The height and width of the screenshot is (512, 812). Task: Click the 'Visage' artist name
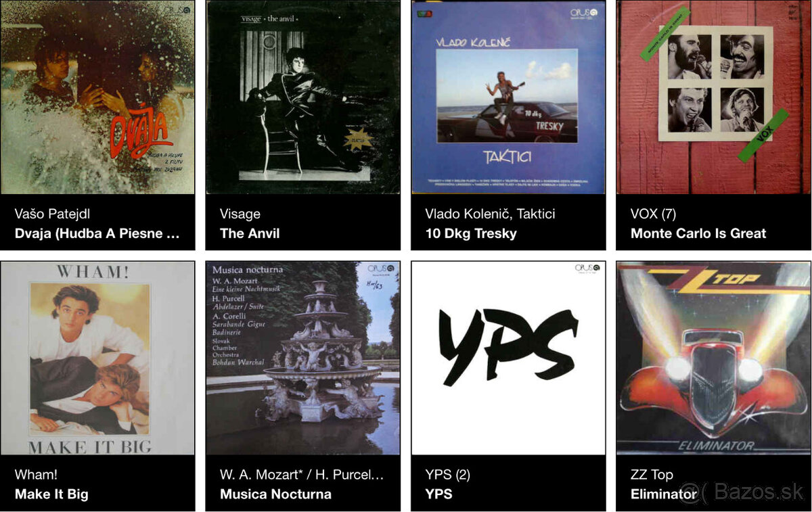click(x=240, y=214)
